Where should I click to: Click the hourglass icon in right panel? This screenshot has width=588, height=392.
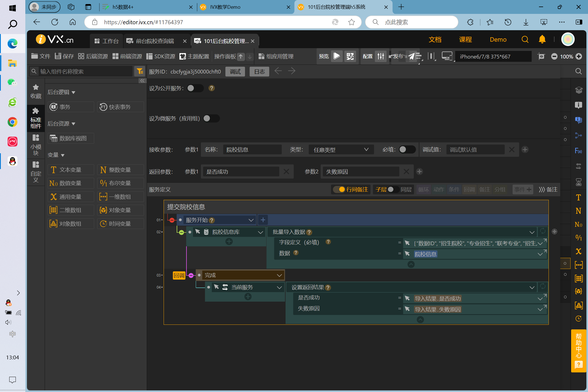(578, 182)
